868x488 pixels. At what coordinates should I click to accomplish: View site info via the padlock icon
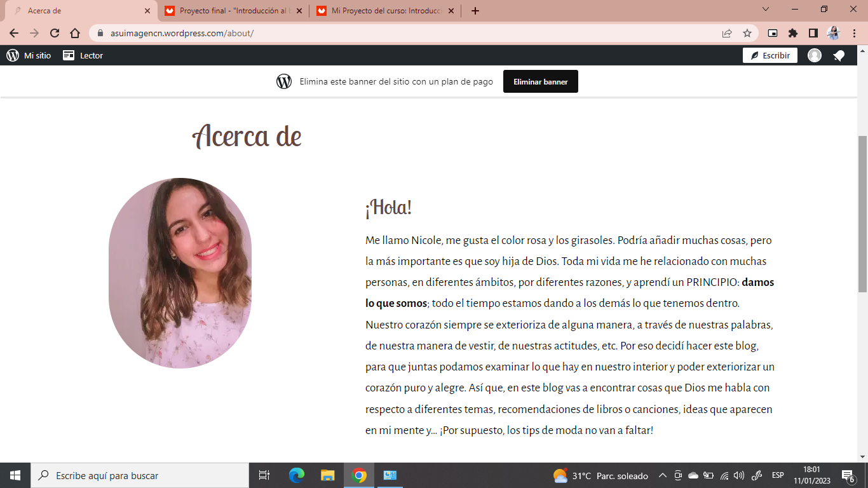100,33
